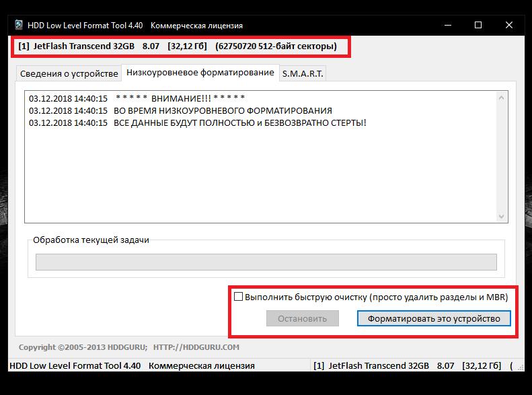The image size is (532, 395).
Task: Click the Остановить button
Action: pyautogui.click(x=302, y=318)
